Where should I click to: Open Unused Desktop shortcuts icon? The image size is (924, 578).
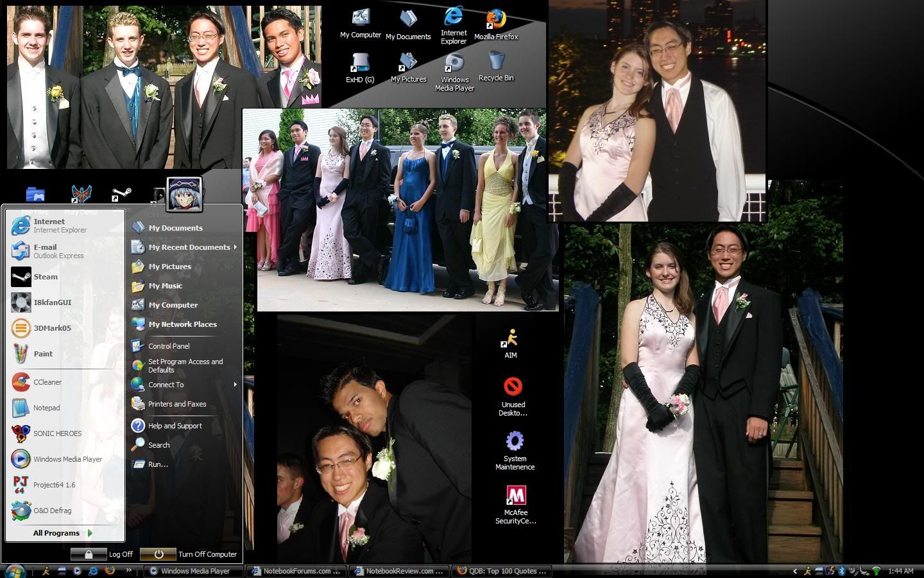coord(513,397)
